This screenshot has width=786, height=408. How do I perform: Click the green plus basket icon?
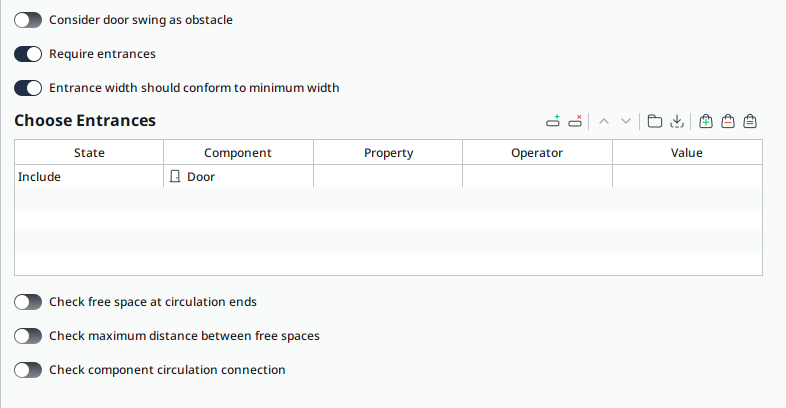[706, 121]
